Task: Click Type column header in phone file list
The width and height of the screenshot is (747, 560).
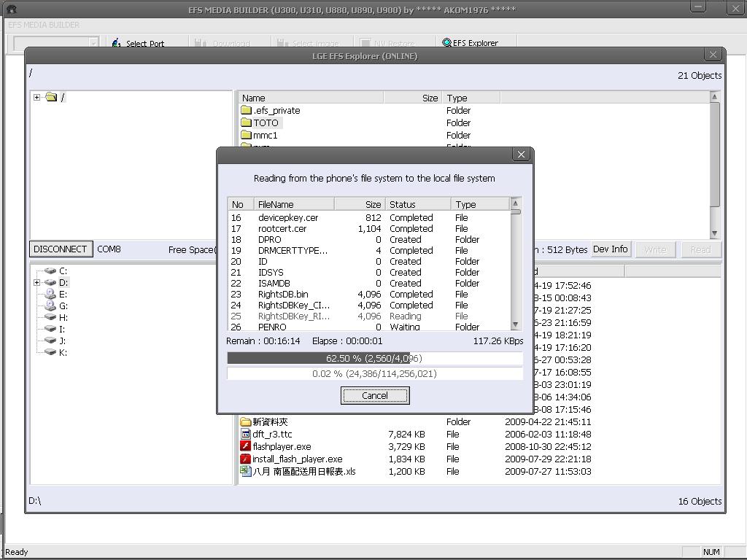Action: pos(471,98)
